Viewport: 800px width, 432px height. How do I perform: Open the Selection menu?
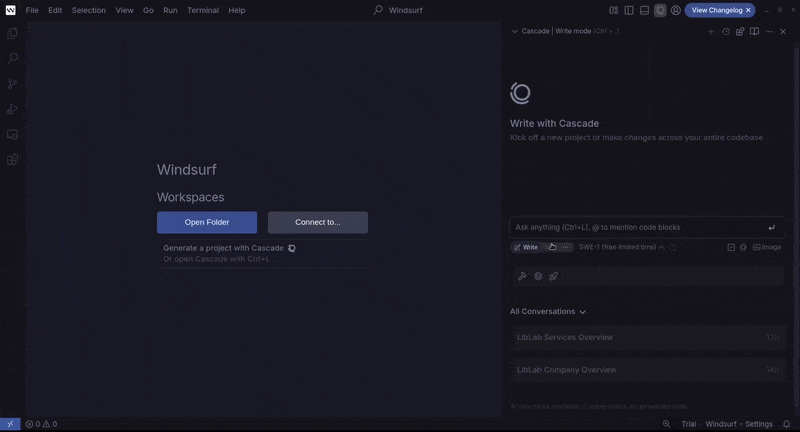[x=88, y=10]
